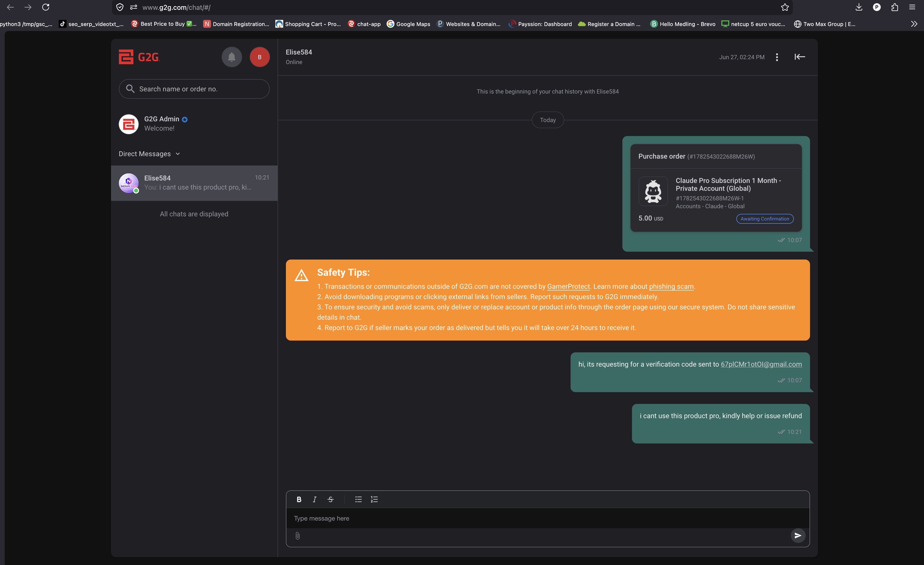Open the Elise584 conversation

tap(194, 183)
